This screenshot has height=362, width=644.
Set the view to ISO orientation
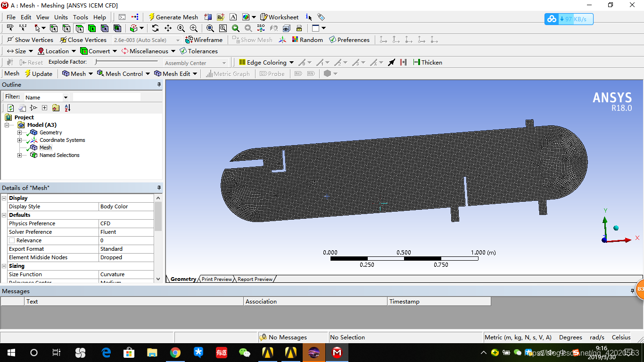(261, 28)
